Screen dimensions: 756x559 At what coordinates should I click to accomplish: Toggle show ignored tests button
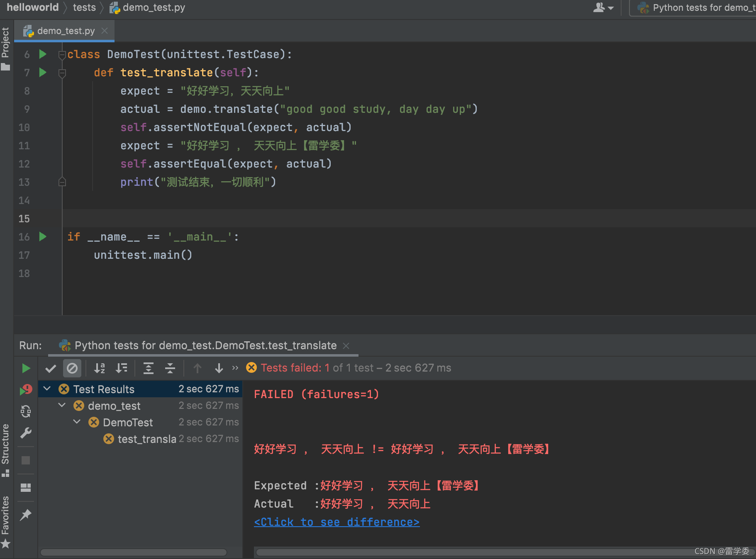[72, 368]
